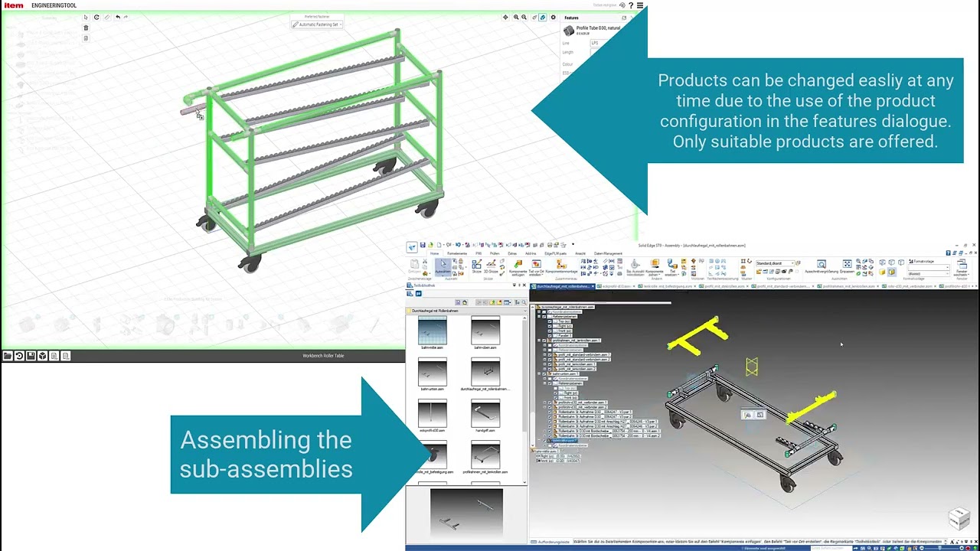This screenshot has width=980, height=551.
Task: Select the bahn-mitte.asm thumbnail
Action: 433,331
